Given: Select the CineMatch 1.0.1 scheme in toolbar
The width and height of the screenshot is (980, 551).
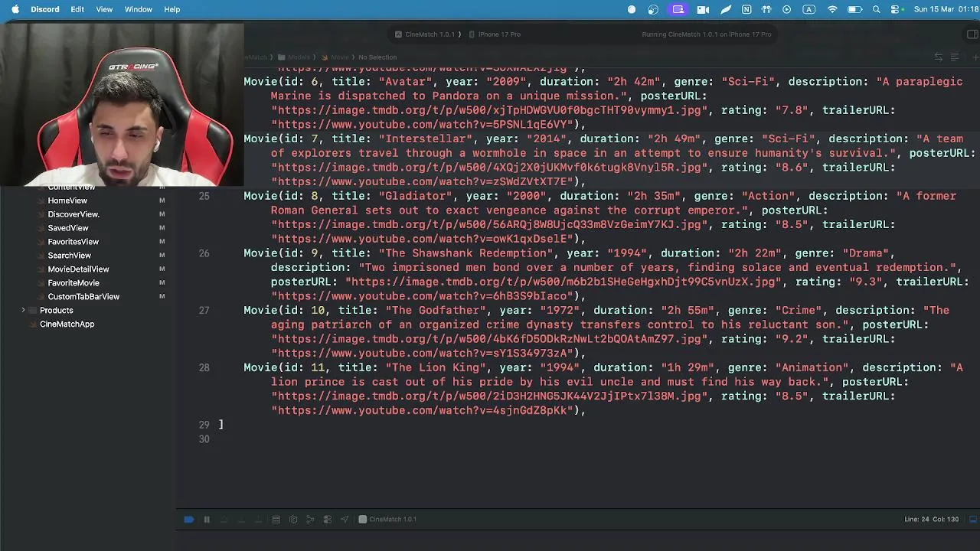Looking at the screenshot, I should click(x=425, y=34).
